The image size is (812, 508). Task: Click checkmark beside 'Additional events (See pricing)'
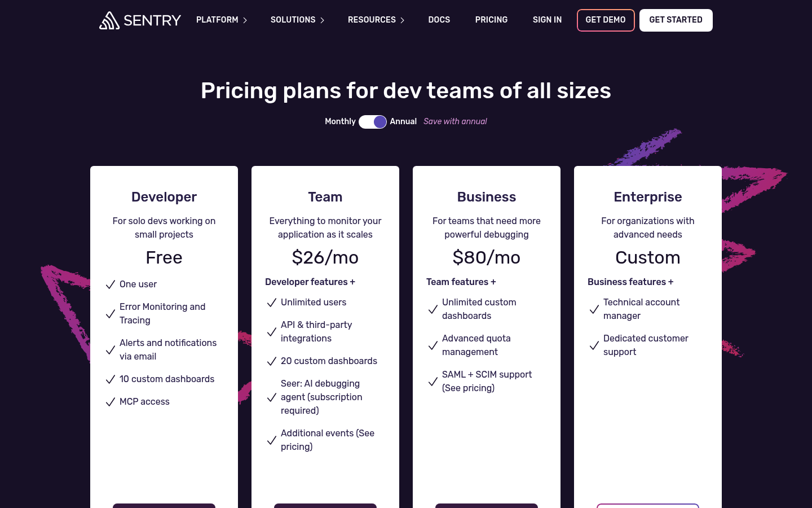coord(272,440)
